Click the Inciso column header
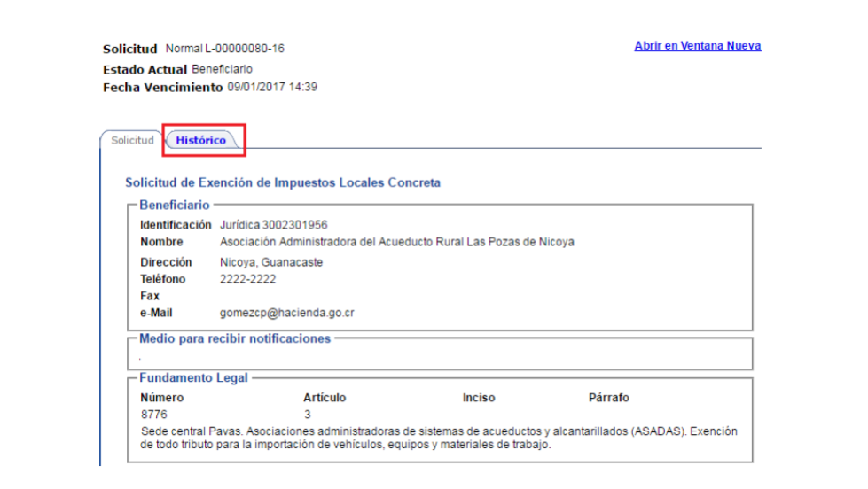Viewport: 868px width, 489px height. point(479,398)
